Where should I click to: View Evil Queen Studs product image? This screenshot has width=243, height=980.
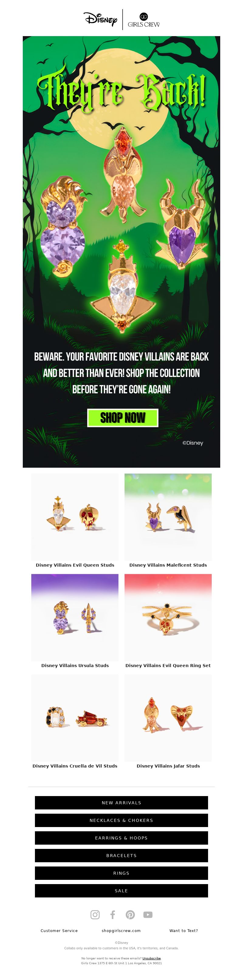click(75, 517)
